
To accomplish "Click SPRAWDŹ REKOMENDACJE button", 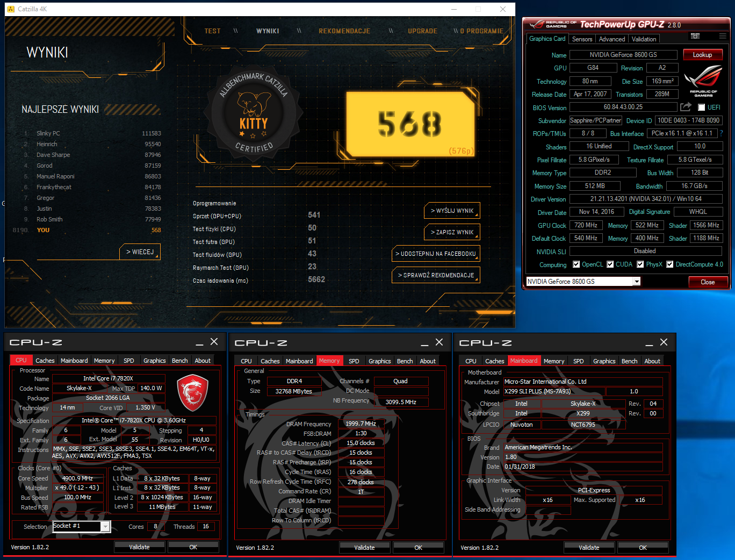I will point(436,275).
